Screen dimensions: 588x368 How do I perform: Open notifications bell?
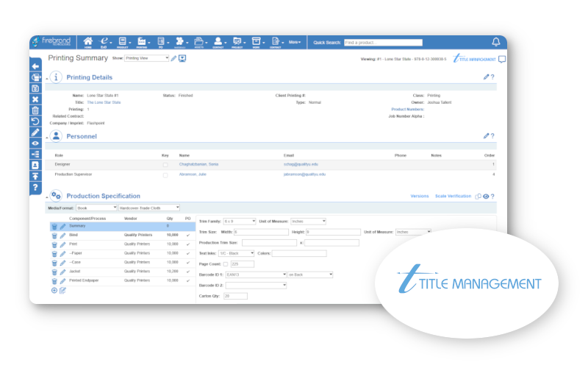tap(495, 42)
